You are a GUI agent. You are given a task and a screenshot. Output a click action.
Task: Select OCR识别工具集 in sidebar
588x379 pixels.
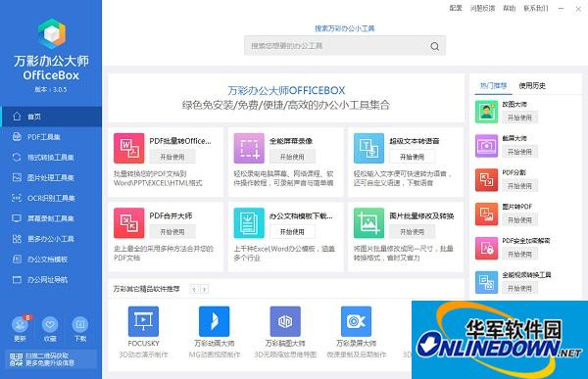click(51, 198)
